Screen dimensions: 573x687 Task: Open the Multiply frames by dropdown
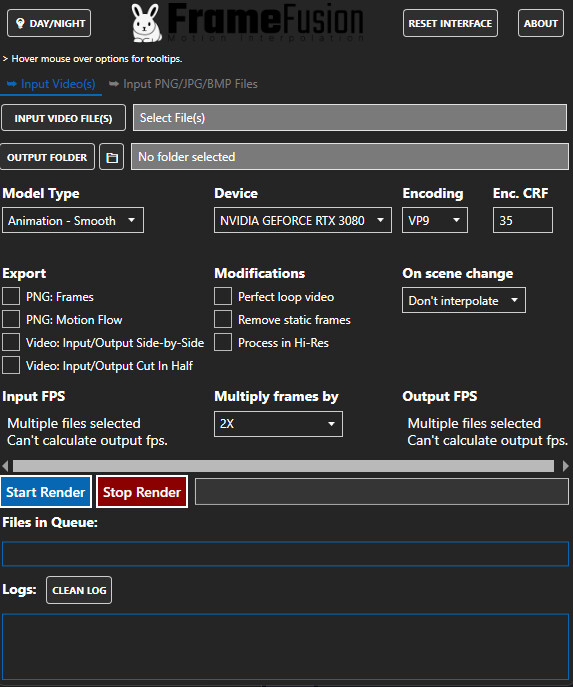(278, 424)
